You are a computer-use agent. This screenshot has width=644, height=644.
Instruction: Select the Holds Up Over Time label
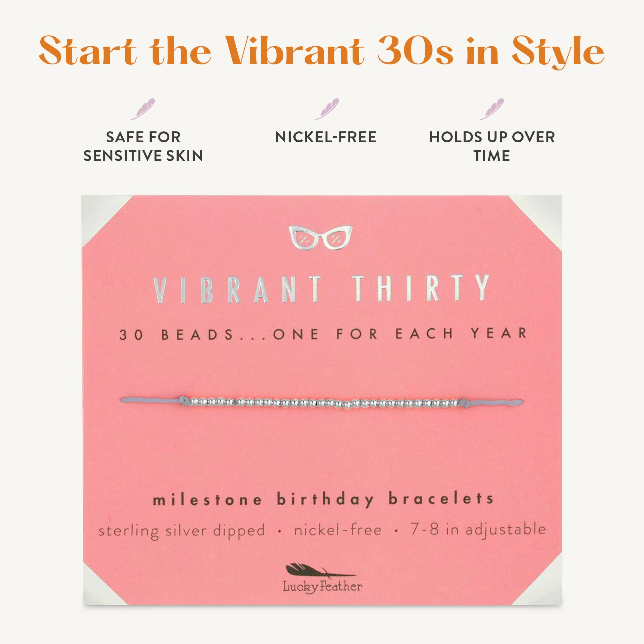[x=492, y=146]
